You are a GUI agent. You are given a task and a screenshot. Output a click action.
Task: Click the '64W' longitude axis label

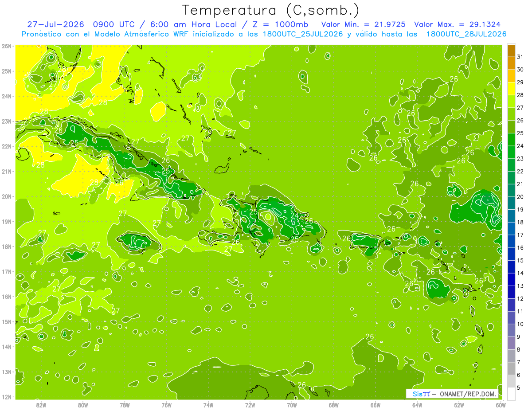click(x=417, y=405)
